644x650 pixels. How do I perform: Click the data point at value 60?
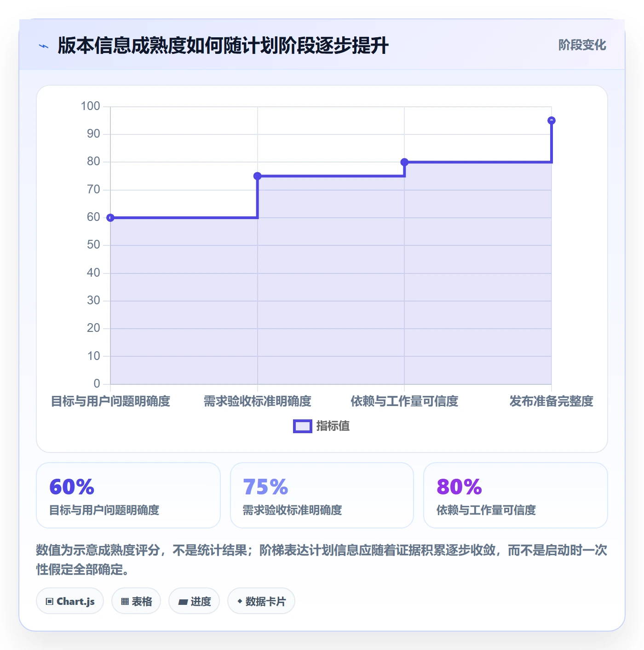pos(110,218)
